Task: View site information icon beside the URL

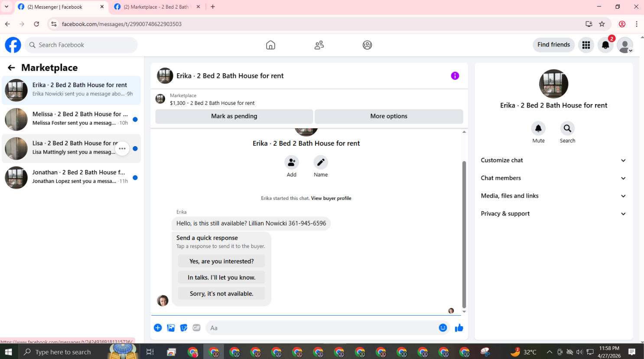Action: point(54,24)
